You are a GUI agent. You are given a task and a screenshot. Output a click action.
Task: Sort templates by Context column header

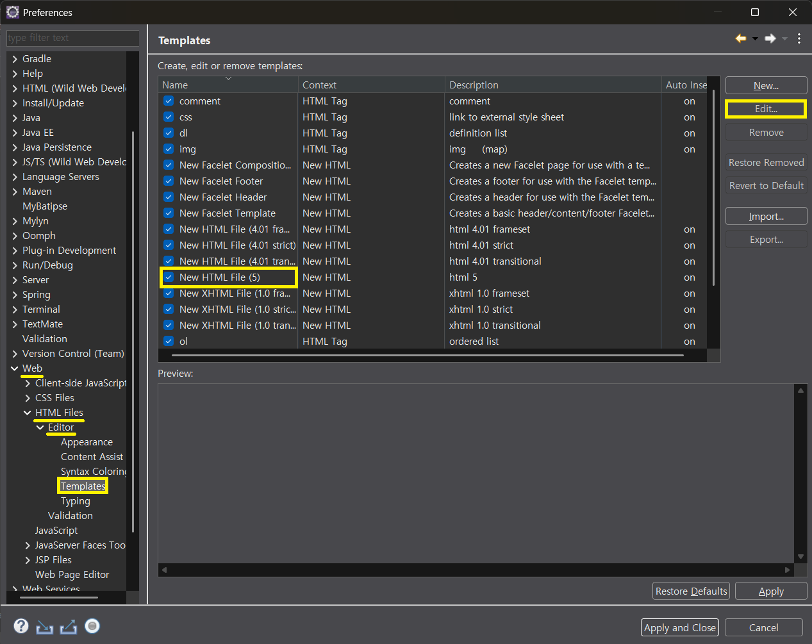pyautogui.click(x=372, y=85)
